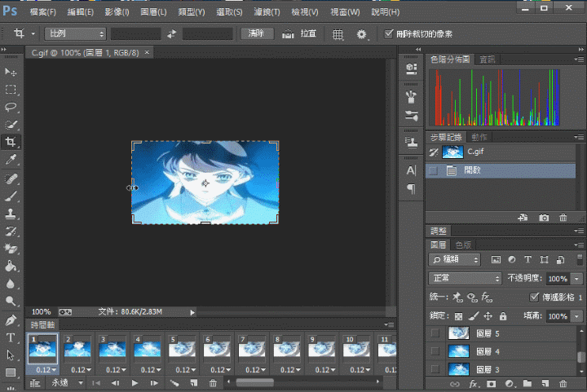Select the Rectangular Marquee tool
587x392 pixels.
(x=11, y=90)
